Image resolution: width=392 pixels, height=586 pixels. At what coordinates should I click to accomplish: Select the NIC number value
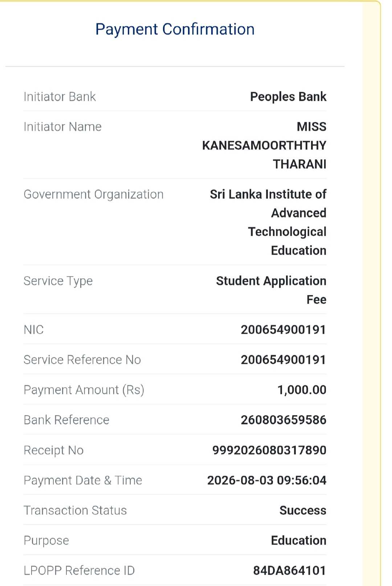point(283,329)
